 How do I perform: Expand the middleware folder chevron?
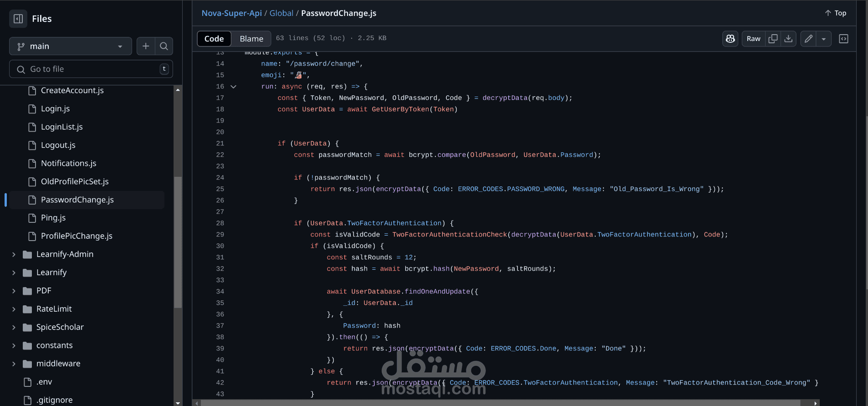(x=14, y=364)
